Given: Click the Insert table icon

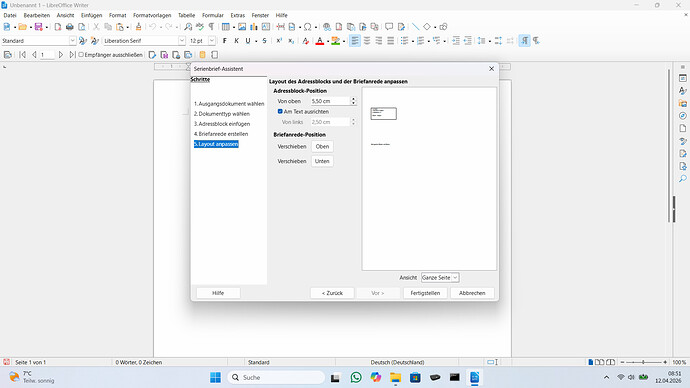Looking at the screenshot, I should click(x=226, y=27).
